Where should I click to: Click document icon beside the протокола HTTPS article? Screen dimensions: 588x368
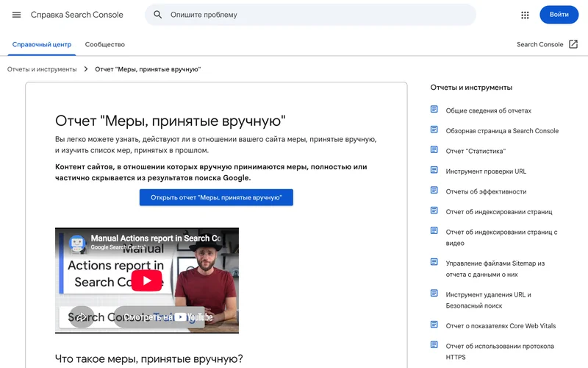pyautogui.click(x=434, y=344)
